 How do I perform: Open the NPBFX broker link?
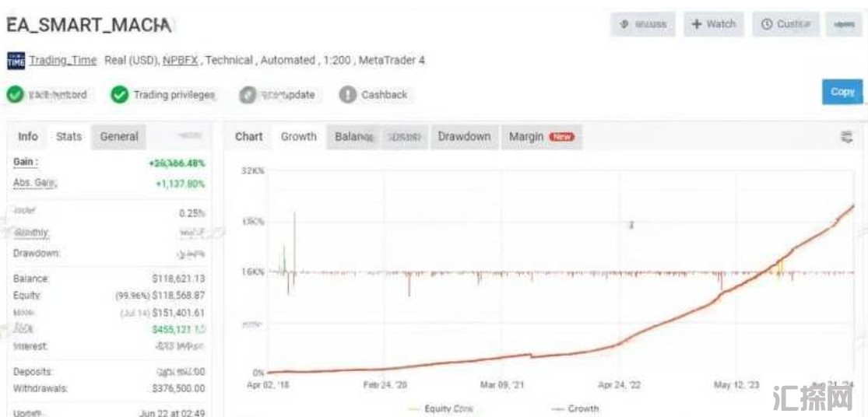pyautogui.click(x=180, y=60)
